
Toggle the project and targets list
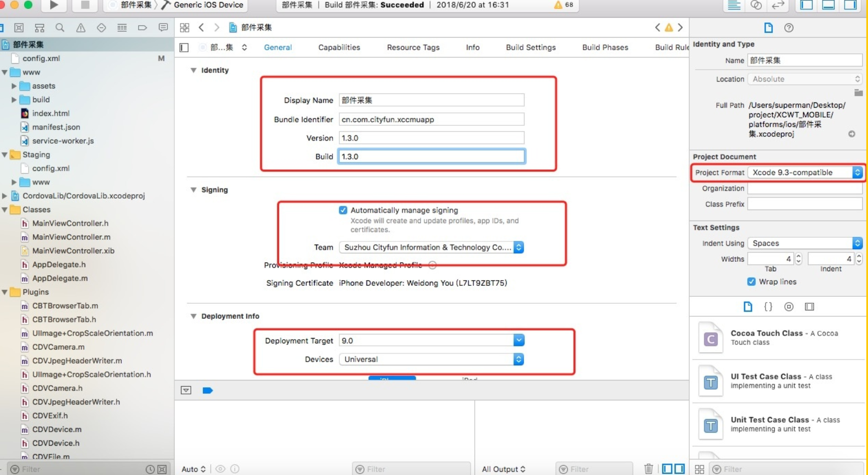pos(184,48)
